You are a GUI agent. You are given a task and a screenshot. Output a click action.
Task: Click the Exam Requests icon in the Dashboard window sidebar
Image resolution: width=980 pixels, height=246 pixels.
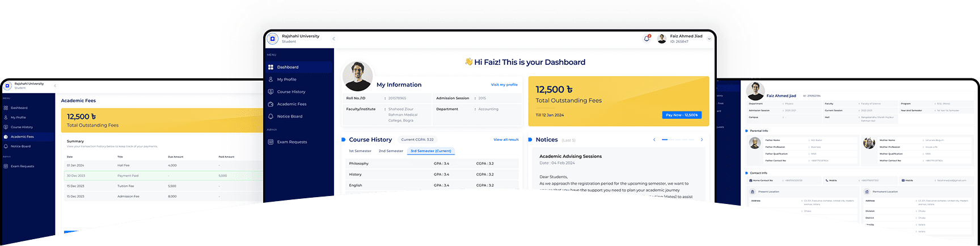[271, 142]
